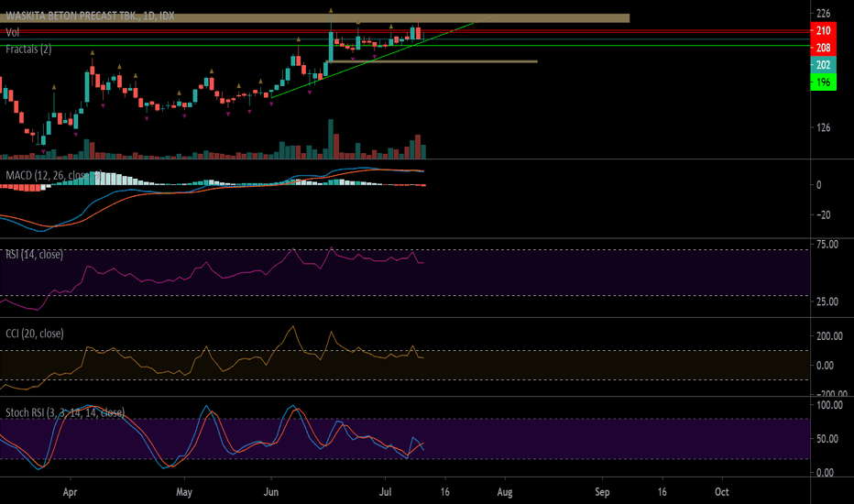Click the 226 price axis value
854x504 pixels.
[x=824, y=13]
